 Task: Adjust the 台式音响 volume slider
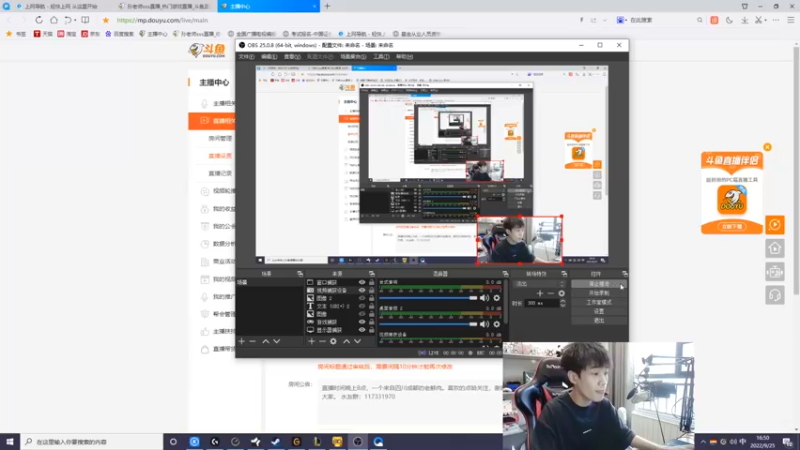point(428,298)
